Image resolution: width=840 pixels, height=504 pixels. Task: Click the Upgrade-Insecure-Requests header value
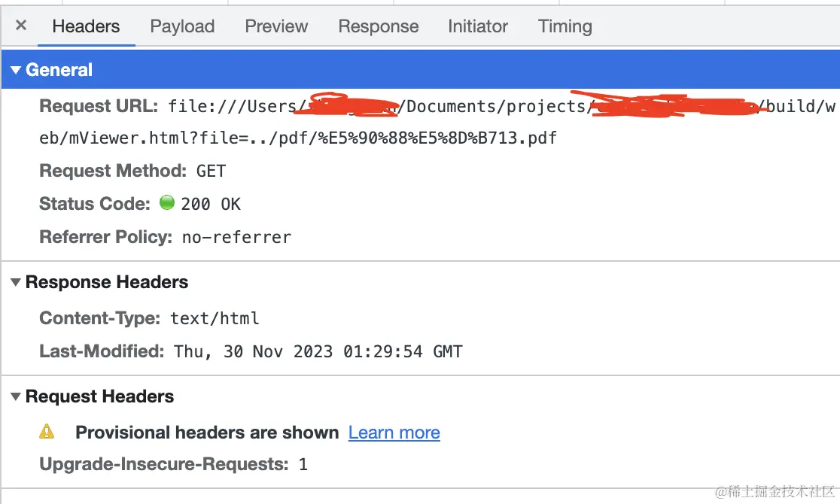(x=303, y=464)
